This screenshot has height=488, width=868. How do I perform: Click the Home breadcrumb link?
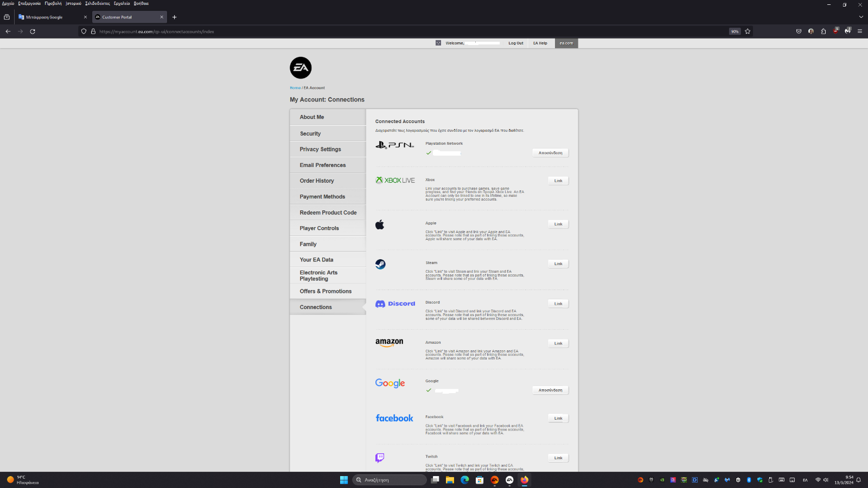coord(295,88)
